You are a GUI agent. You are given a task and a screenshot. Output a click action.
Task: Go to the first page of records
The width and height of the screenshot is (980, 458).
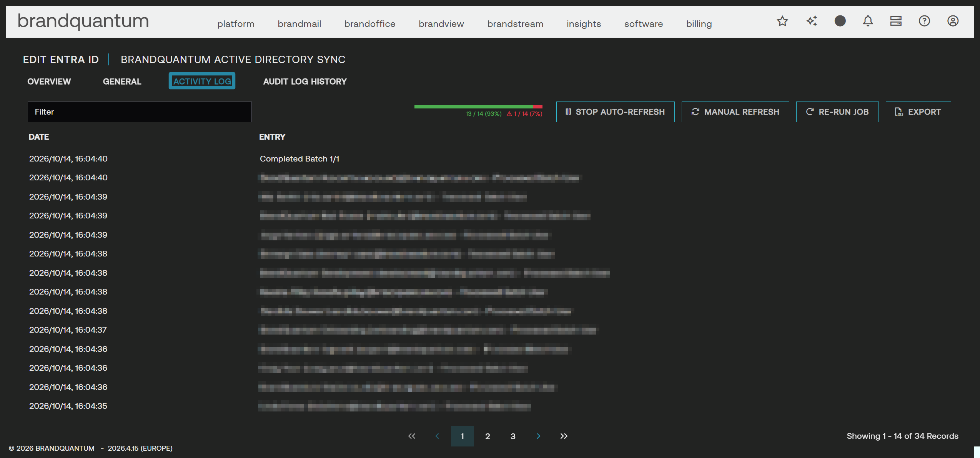[x=412, y=436]
